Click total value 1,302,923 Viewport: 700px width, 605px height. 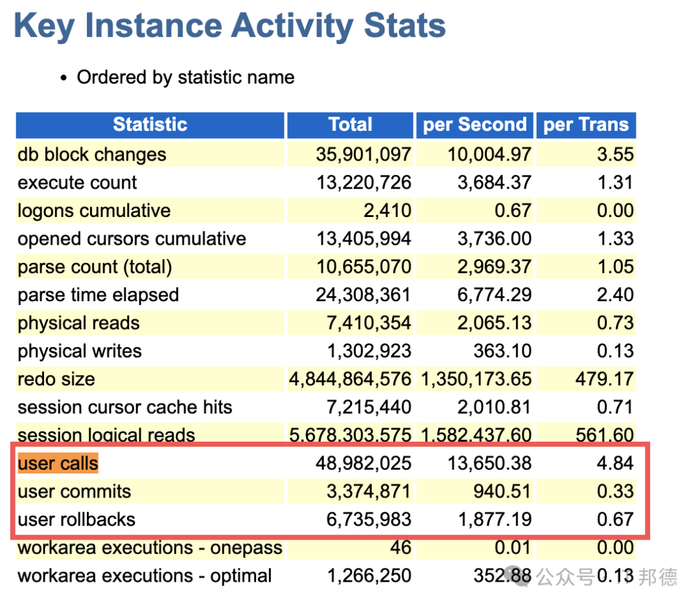pyautogui.click(x=369, y=352)
